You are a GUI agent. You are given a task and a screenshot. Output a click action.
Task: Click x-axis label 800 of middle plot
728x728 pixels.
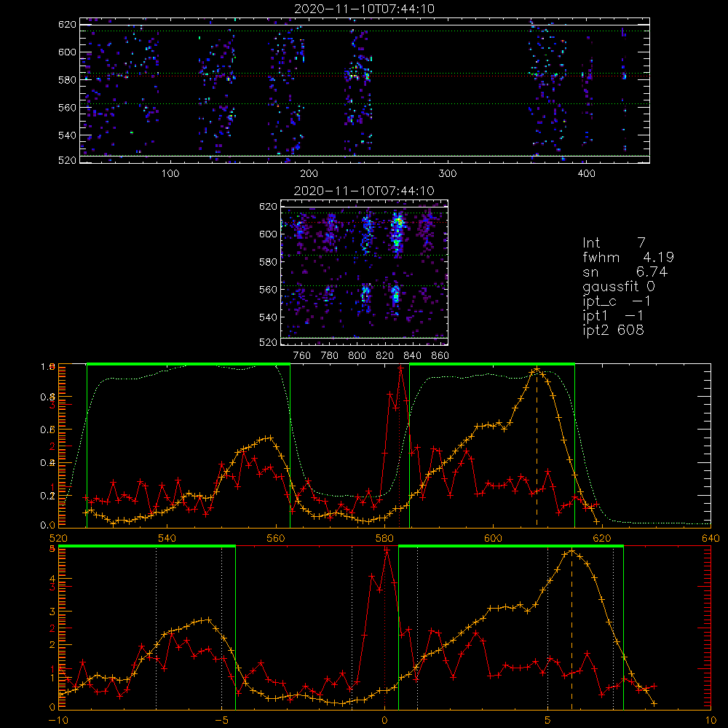357,356
